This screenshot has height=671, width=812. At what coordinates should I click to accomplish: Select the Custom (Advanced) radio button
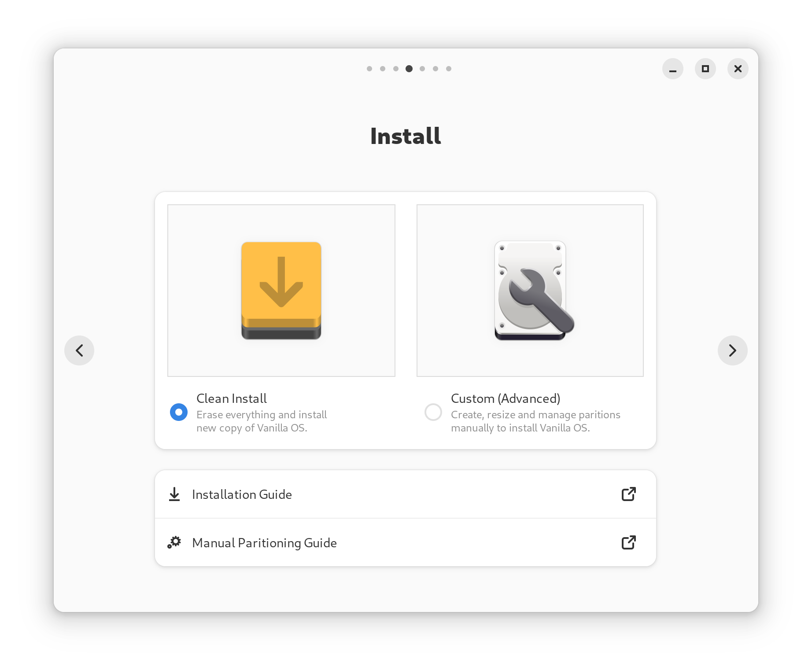point(433,412)
